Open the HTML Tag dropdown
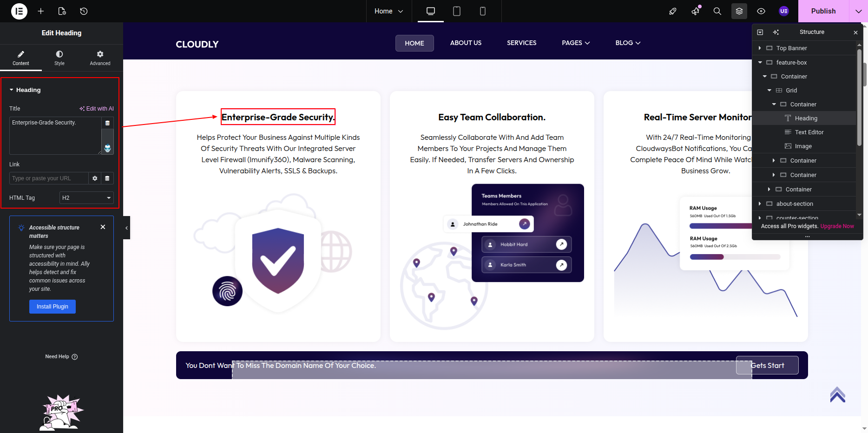The height and width of the screenshot is (433, 868). click(x=87, y=198)
